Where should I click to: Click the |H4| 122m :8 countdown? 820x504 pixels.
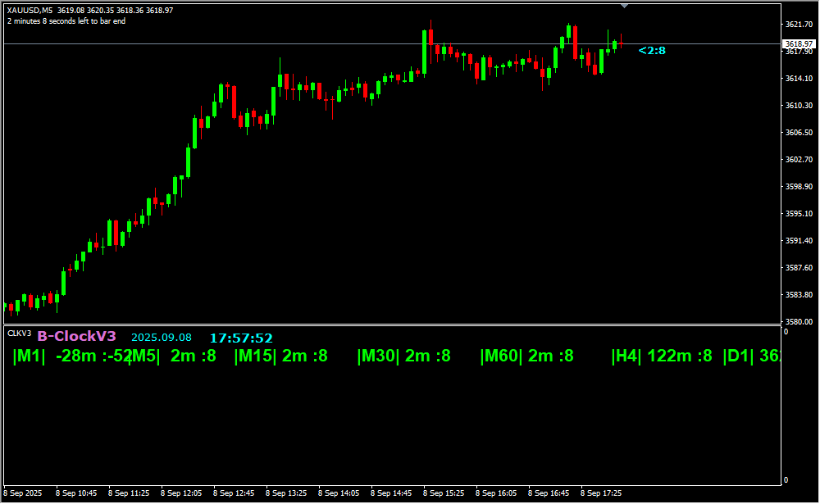click(662, 356)
